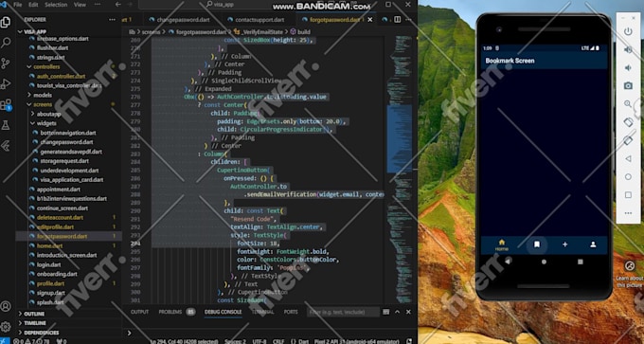This screenshot has width=644, height=344.
Task: Click the CRLF end-of-line indicator
Action: coord(278,341)
